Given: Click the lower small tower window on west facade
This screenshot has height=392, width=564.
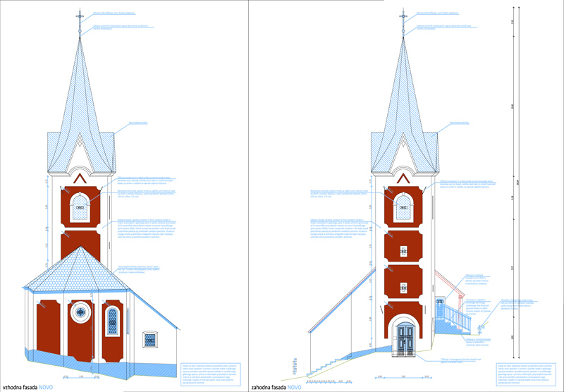Looking at the screenshot, I should [403, 287].
